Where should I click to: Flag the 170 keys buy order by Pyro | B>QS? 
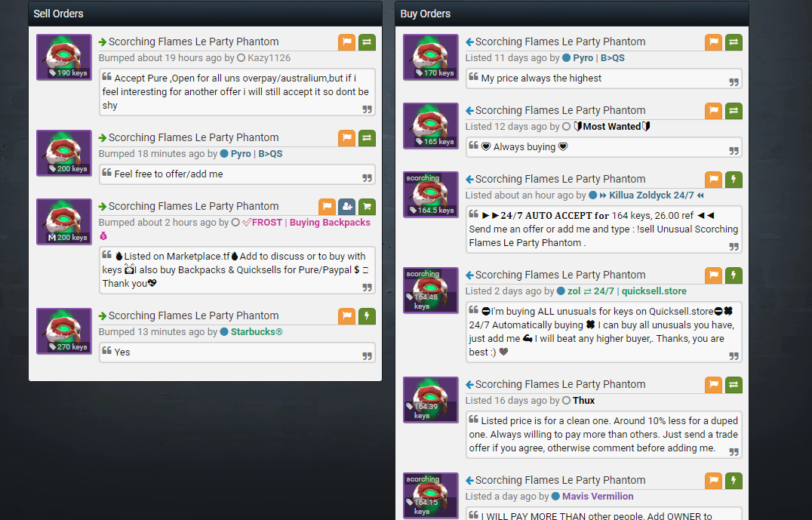713,42
